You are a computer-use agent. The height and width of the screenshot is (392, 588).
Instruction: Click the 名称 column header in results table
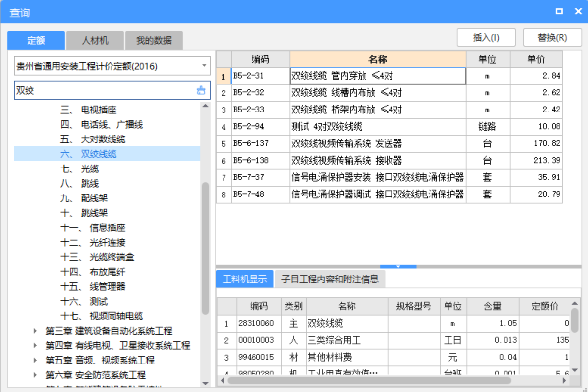pyautogui.click(x=378, y=59)
